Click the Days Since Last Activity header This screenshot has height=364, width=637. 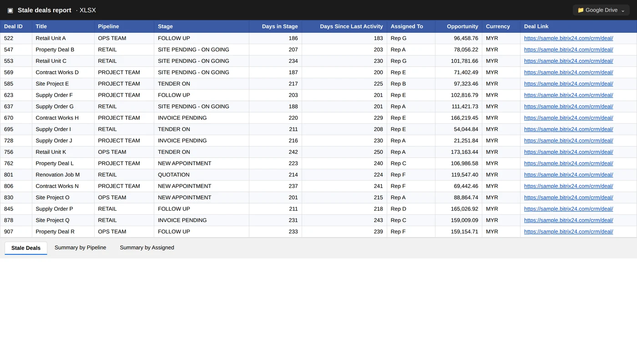(344, 26)
